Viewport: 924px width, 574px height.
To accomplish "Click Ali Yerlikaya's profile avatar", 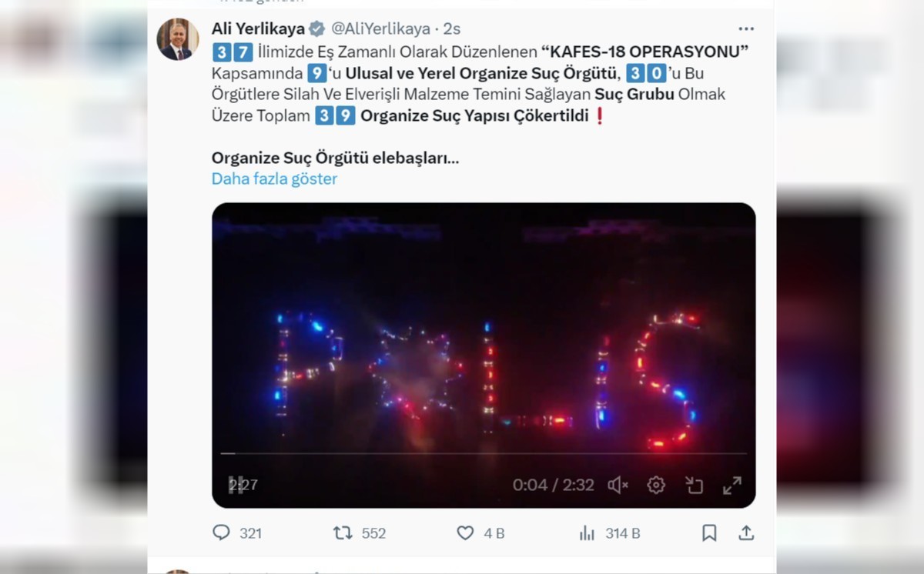I will [176, 40].
